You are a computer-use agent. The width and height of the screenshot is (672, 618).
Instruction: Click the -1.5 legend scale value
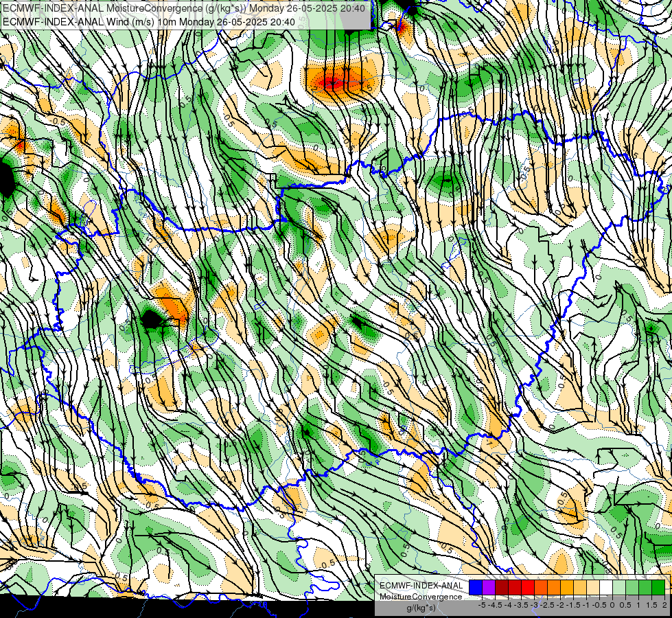[573, 605]
